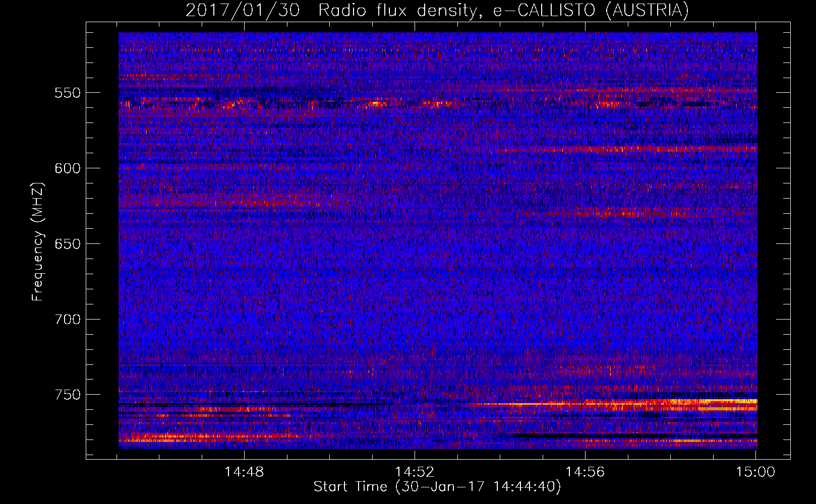Click the 14:48 time tick label
The image size is (816, 504).
(x=244, y=472)
